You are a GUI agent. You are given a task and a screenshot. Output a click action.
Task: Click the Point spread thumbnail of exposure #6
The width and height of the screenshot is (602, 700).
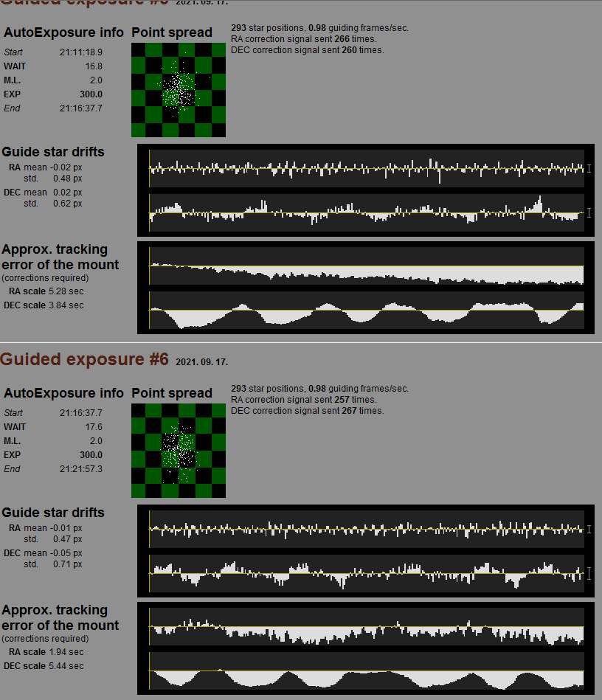(x=179, y=451)
